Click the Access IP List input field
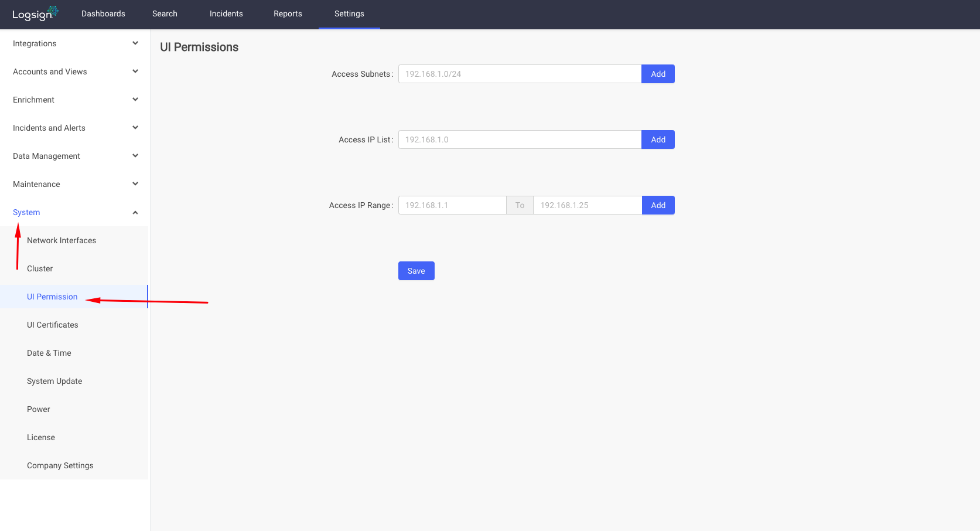980x531 pixels. pyautogui.click(x=519, y=139)
